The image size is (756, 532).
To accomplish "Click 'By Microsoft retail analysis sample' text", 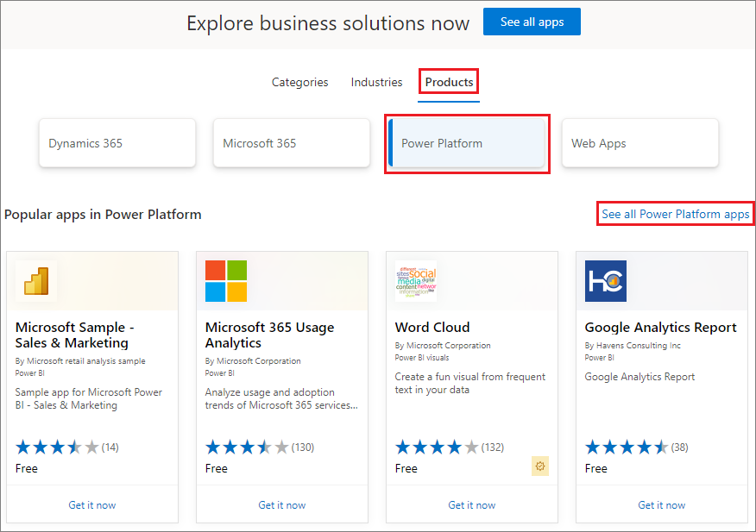I will pos(80,361).
